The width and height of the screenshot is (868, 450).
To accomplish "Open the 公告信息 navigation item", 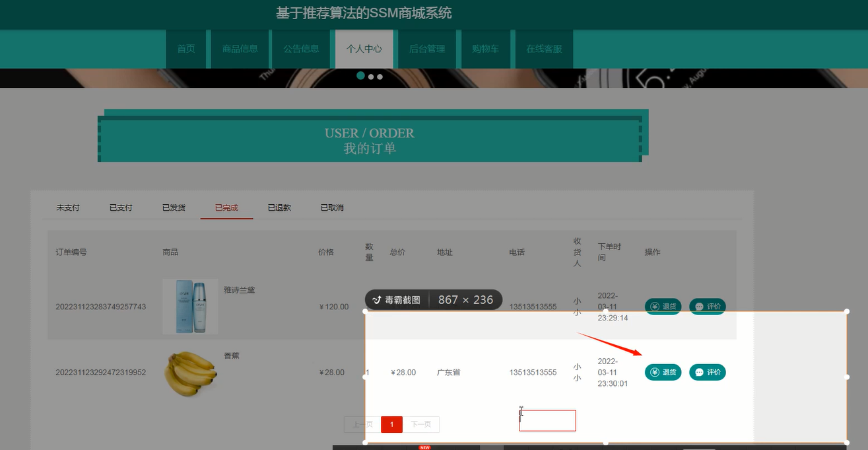I will click(x=302, y=49).
